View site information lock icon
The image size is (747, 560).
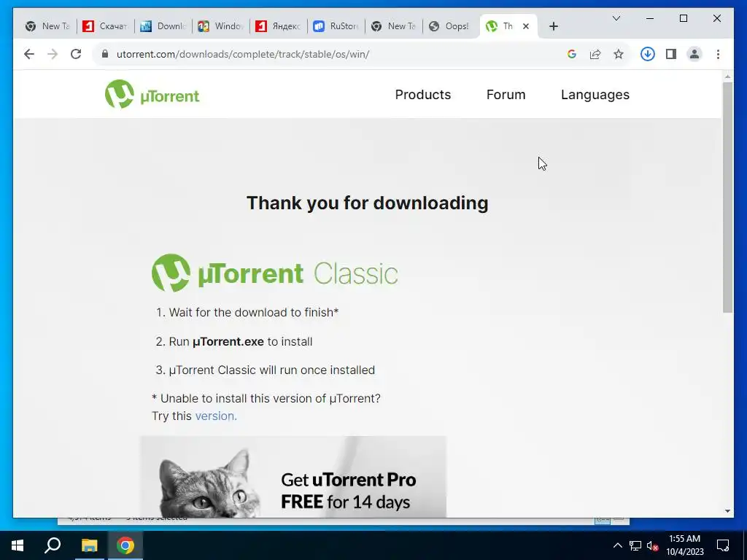pyautogui.click(x=105, y=54)
